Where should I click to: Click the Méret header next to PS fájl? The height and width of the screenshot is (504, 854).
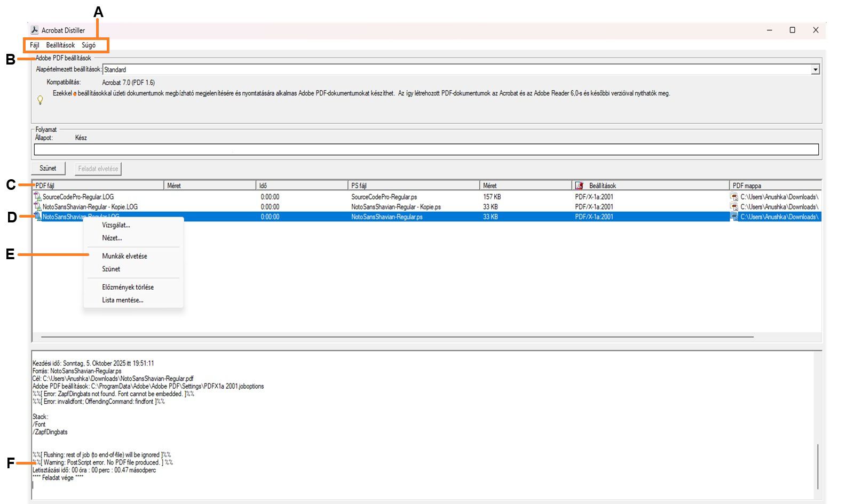(526, 186)
